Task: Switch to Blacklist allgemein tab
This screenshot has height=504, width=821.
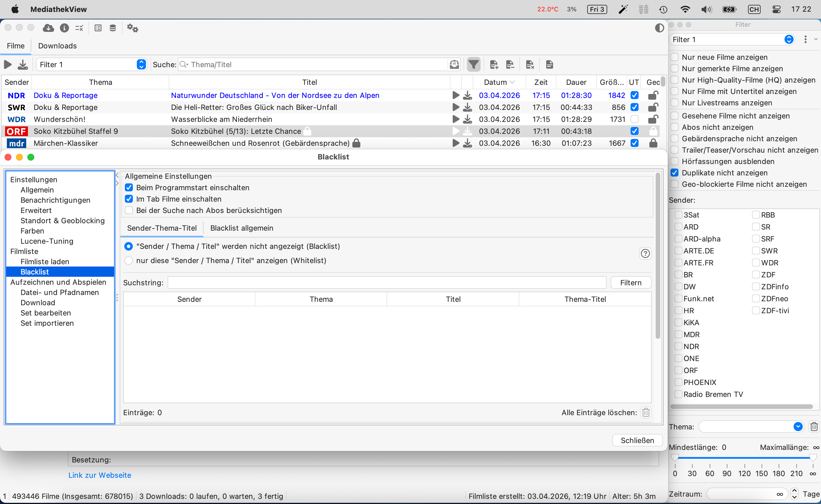Action: (241, 228)
